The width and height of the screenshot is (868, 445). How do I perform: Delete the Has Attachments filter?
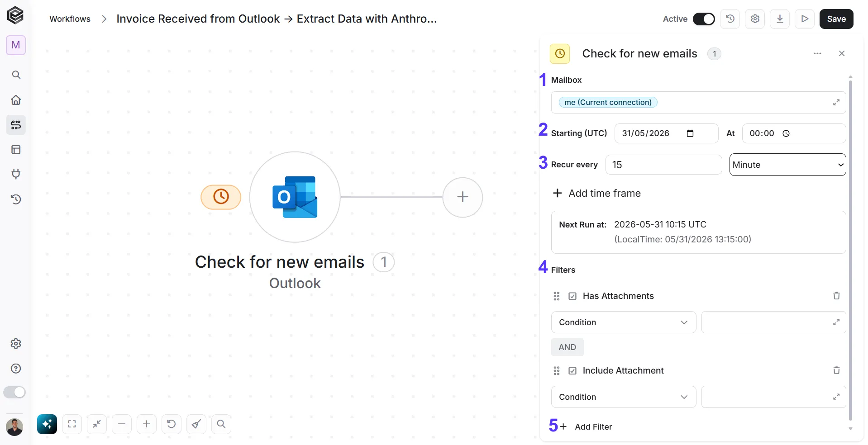coord(836,296)
